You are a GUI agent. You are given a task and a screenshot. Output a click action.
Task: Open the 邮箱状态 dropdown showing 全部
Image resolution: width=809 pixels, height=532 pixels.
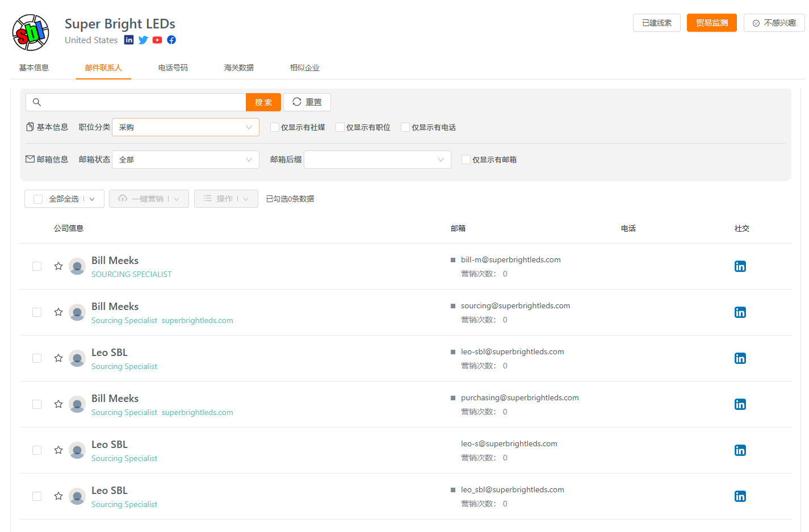click(x=186, y=160)
